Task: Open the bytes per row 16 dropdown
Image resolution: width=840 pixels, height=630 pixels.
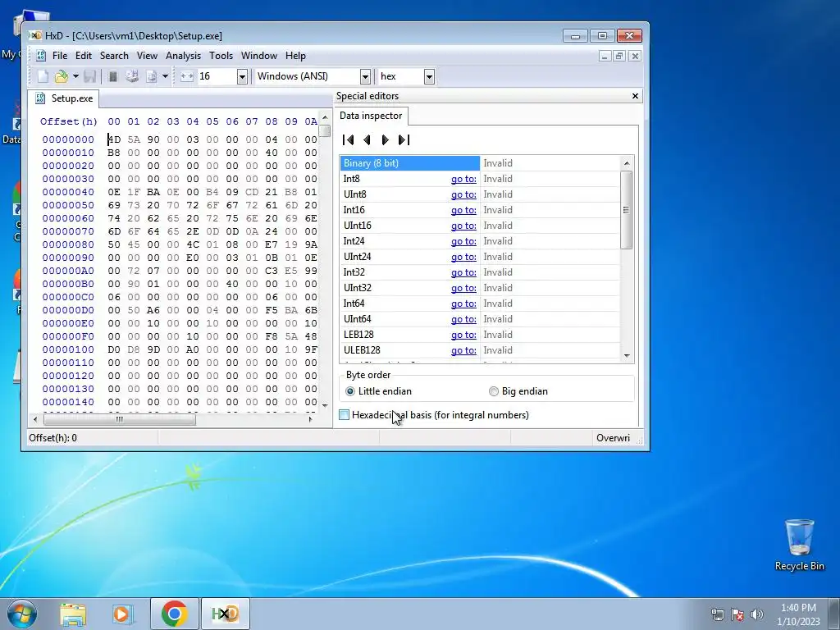Action: 242,76
